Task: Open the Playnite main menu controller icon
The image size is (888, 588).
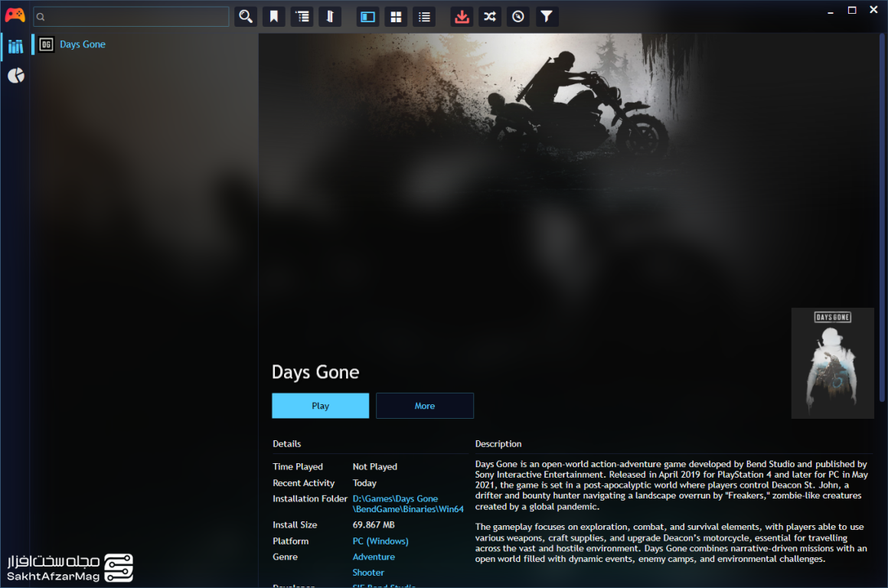Action: point(15,16)
